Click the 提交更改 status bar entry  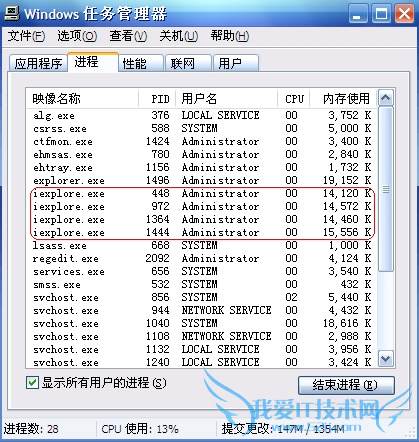[x=283, y=429]
